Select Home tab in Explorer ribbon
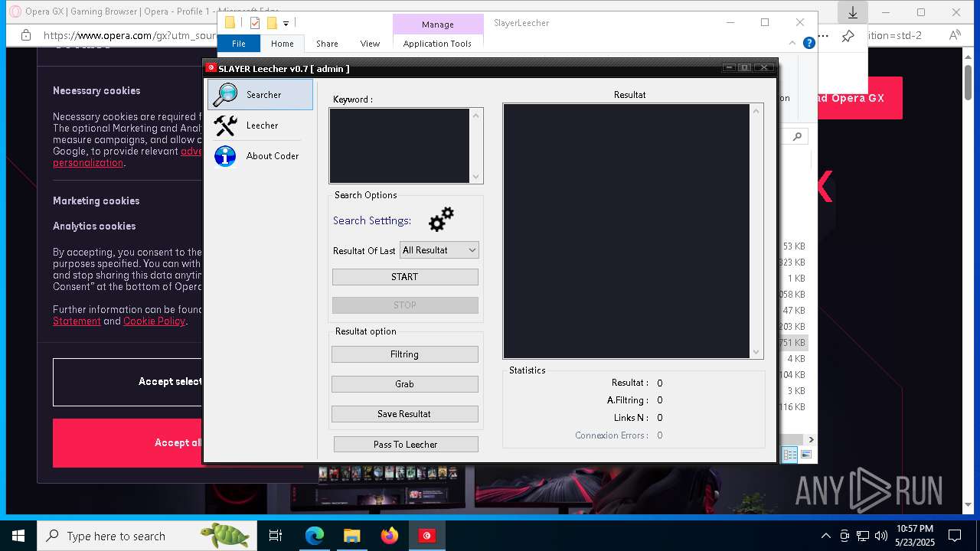The width and height of the screenshot is (980, 551). 282,44
